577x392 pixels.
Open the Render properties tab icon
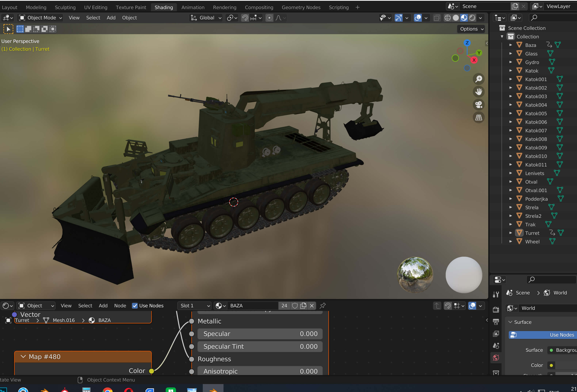(x=496, y=309)
